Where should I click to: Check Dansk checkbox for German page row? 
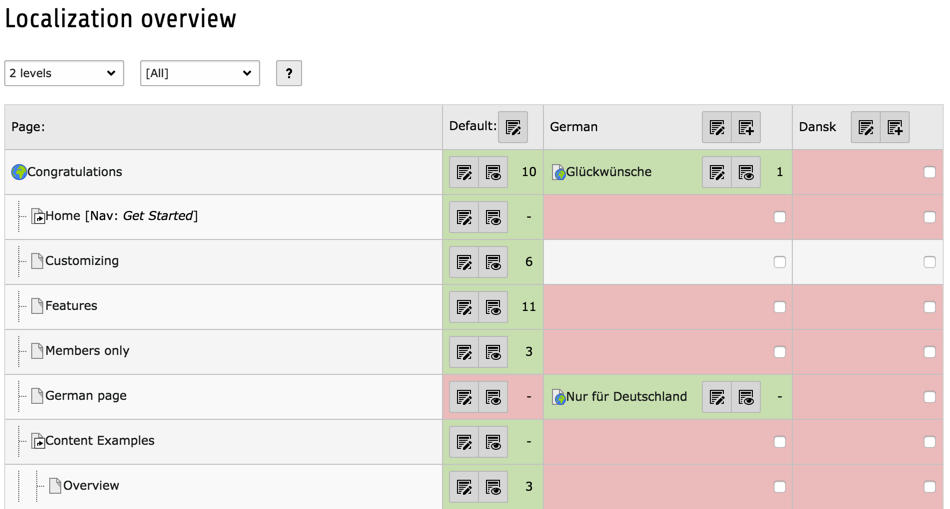coord(929,397)
